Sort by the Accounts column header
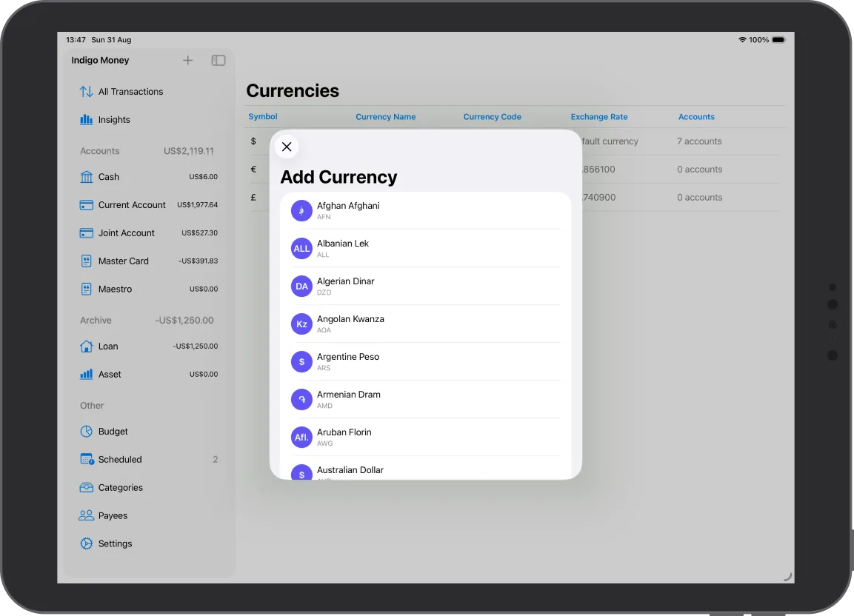The image size is (854, 616). [x=696, y=117]
